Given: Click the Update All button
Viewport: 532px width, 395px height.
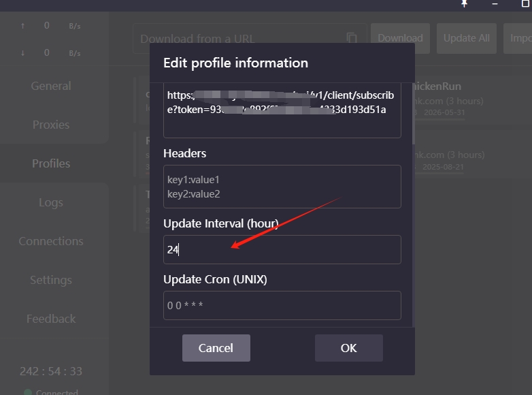Looking at the screenshot, I should [x=466, y=38].
